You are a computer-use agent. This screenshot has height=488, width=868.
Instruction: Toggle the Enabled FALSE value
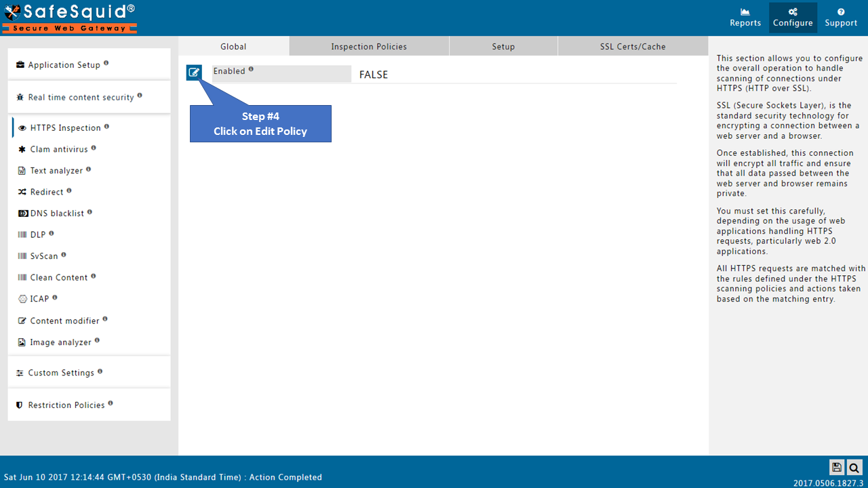(x=374, y=75)
